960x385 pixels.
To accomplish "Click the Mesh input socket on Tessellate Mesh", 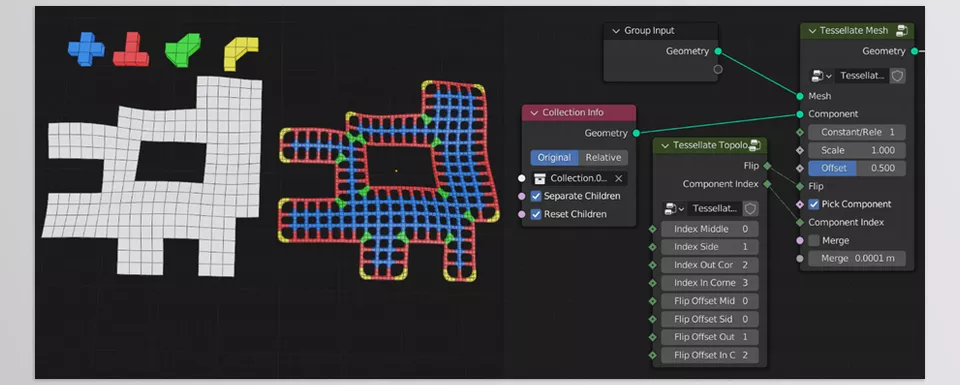I will click(800, 96).
